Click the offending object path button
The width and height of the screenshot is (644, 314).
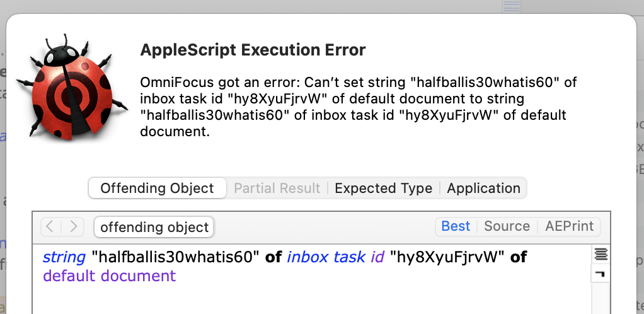(x=154, y=227)
